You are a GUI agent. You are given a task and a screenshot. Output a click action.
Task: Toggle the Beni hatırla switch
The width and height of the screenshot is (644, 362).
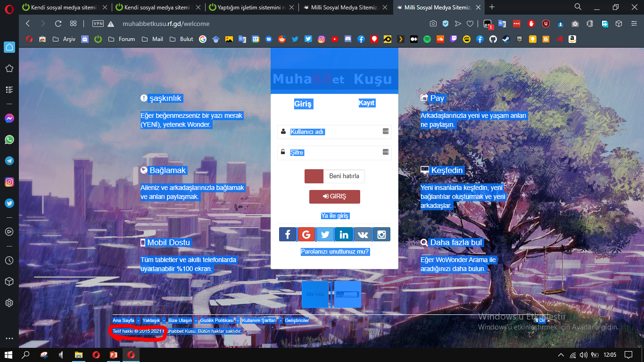pyautogui.click(x=334, y=176)
